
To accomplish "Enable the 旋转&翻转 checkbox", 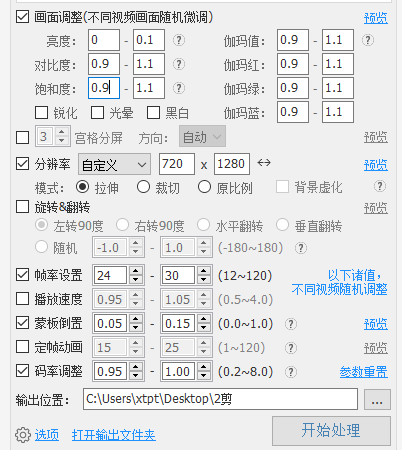I will (x=22, y=207).
